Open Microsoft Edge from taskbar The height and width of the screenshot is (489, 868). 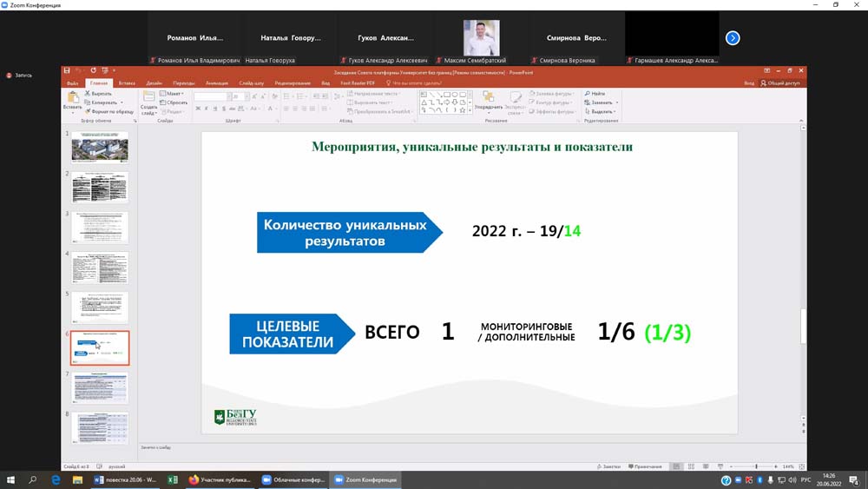pos(56,479)
